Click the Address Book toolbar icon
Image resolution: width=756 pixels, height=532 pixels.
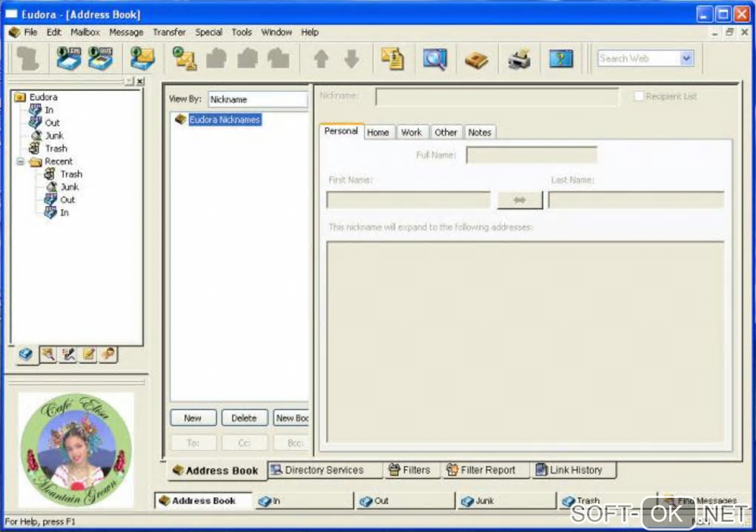point(477,60)
